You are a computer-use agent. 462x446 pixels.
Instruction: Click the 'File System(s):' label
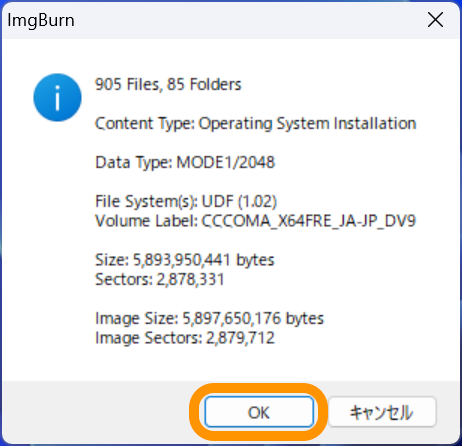pos(147,201)
